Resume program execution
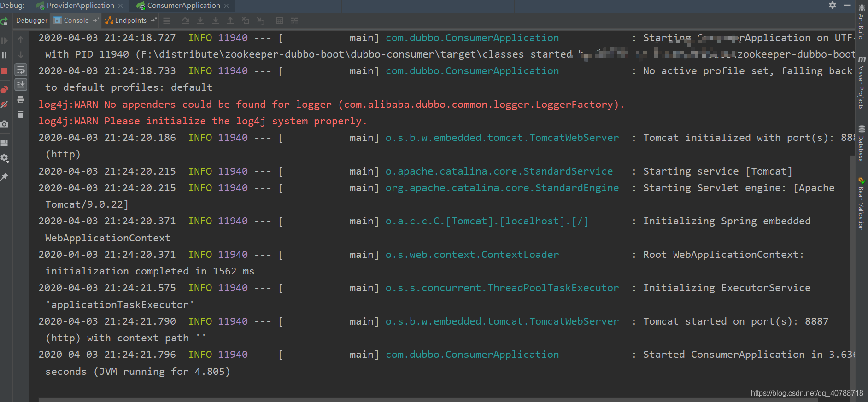 pos(4,41)
